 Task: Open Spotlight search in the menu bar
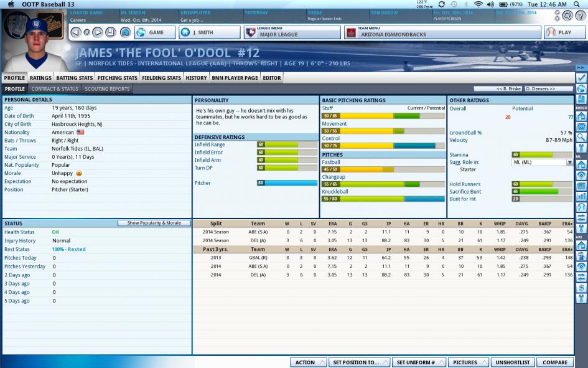pyautogui.click(x=576, y=4)
